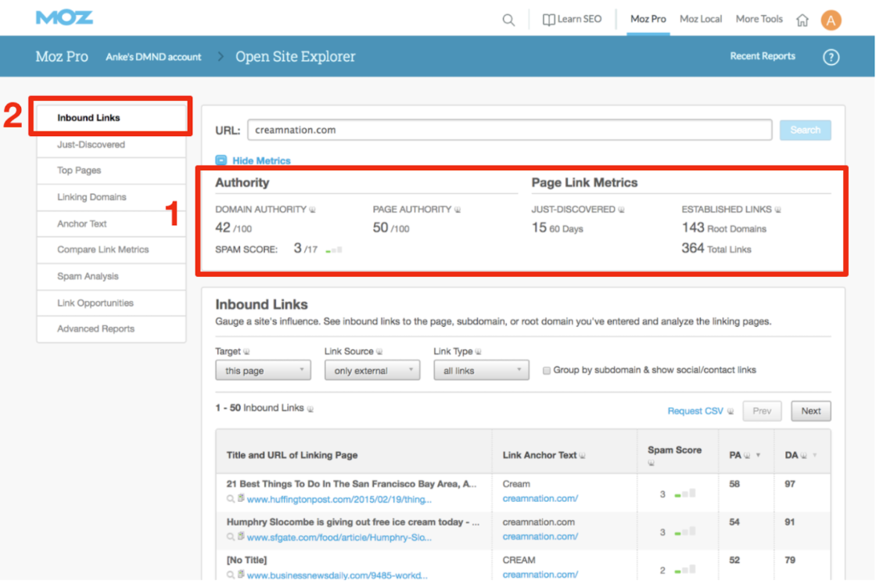
Task: Open the Link Source 'only external' dropdown
Action: click(372, 371)
